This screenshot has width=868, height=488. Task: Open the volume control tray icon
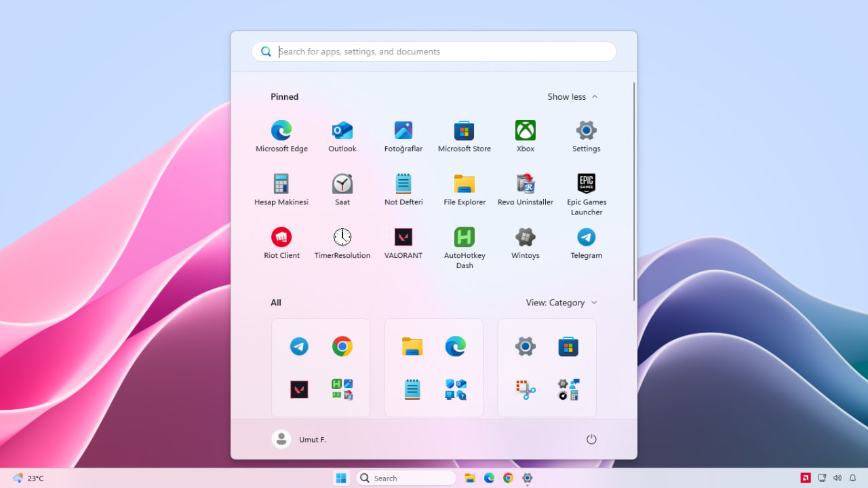click(837, 478)
